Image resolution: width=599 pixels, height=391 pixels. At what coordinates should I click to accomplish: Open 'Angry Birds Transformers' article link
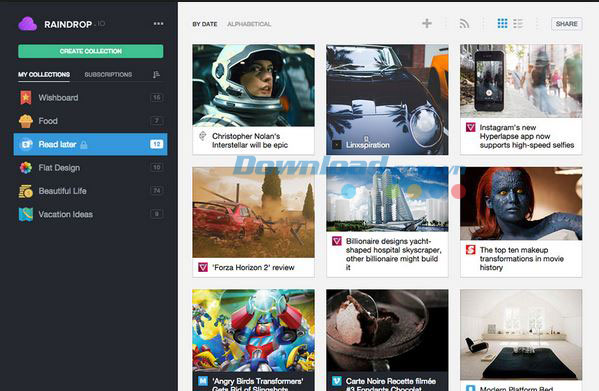[258, 384]
